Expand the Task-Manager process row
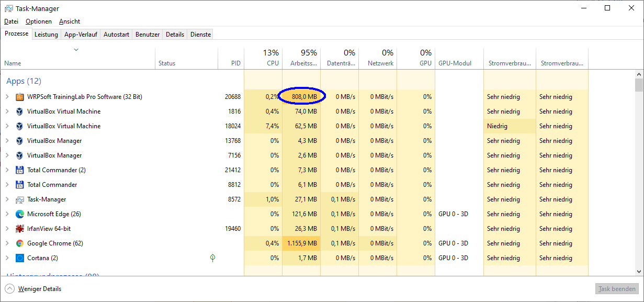Viewport: 644px width, 302px height. click(x=7, y=199)
